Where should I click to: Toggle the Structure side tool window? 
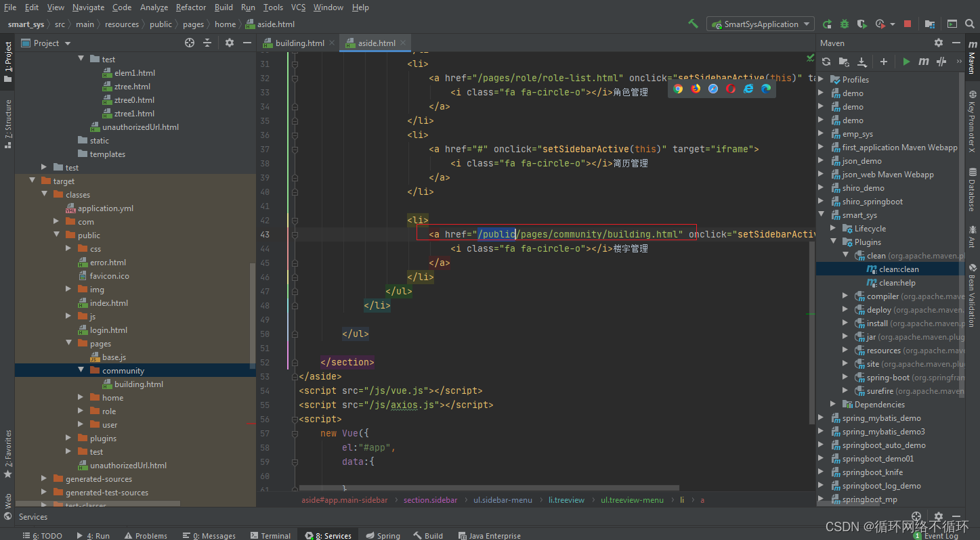tap(8, 125)
